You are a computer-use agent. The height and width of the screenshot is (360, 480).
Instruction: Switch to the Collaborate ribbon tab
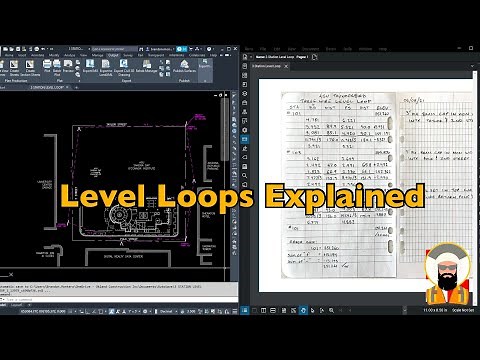click(197, 55)
